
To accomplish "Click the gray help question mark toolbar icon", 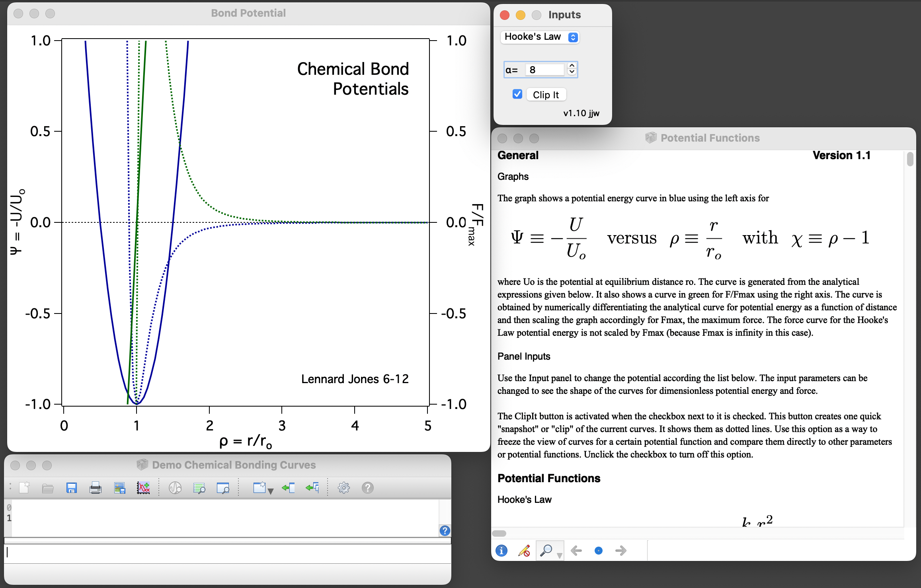I will point(368,488).
